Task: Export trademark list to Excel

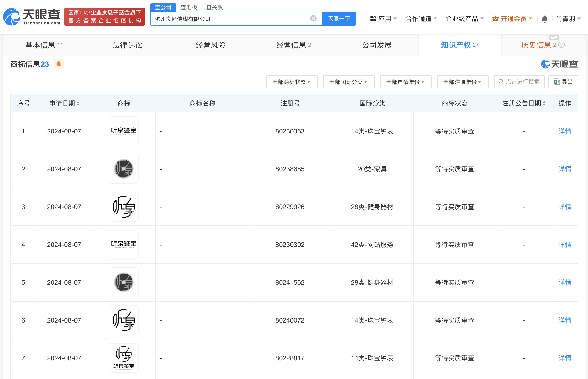Action: tap(563, 82)
